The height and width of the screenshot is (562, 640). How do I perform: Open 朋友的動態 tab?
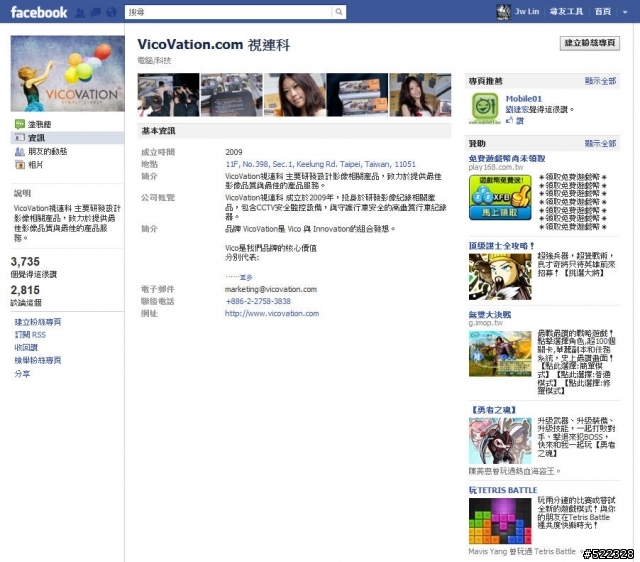(x=47, y=151)
